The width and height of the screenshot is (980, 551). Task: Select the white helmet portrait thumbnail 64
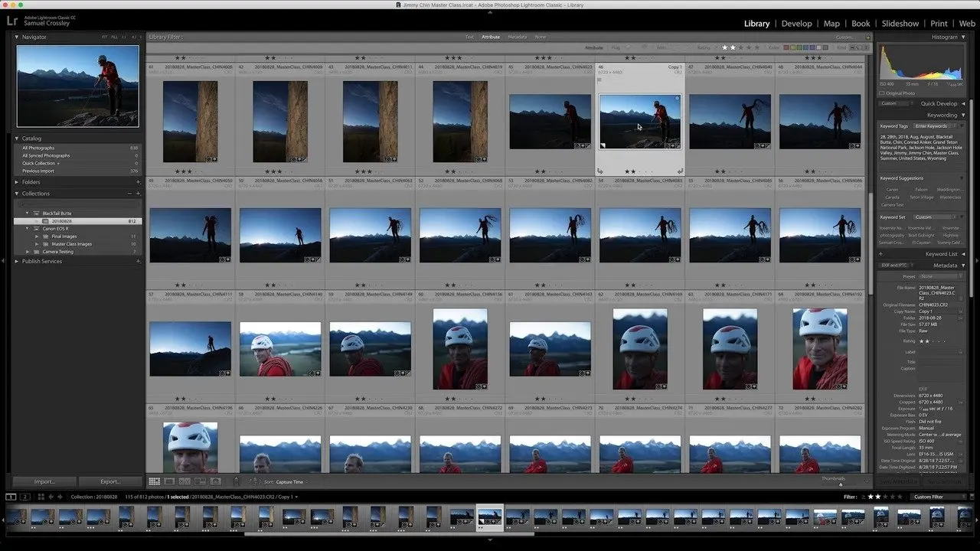[x=820, y=349]
